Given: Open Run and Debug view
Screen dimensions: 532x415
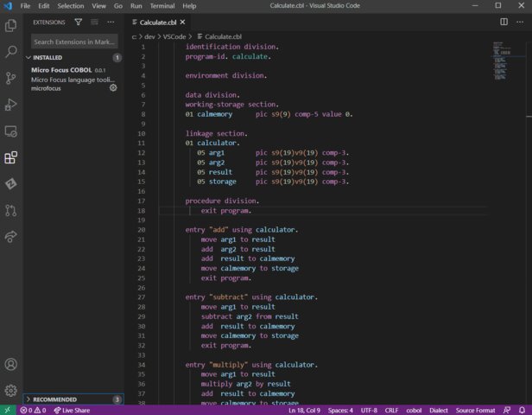Looking at the screenshot, I should pos(11,105).
